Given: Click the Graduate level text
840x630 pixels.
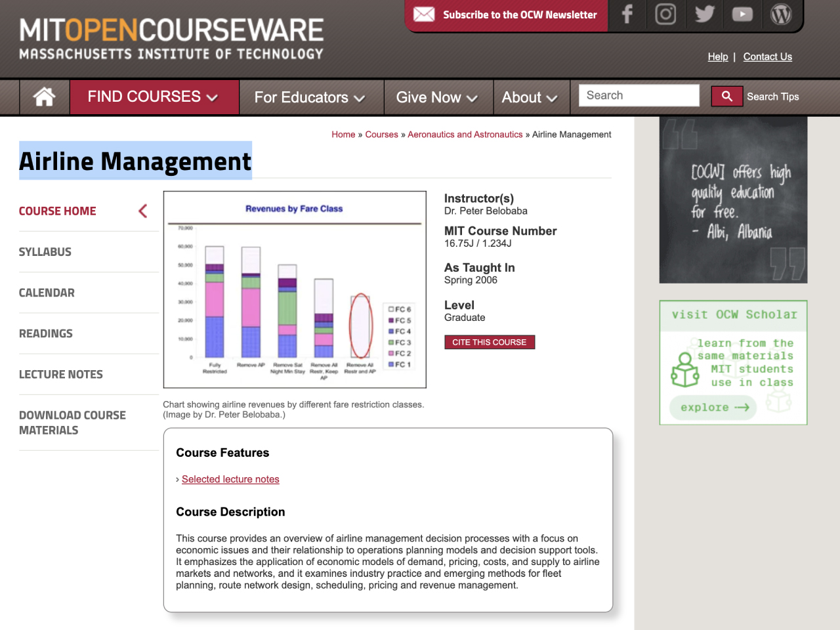Looking at the screenshot, I should click(x=465, y=318).
